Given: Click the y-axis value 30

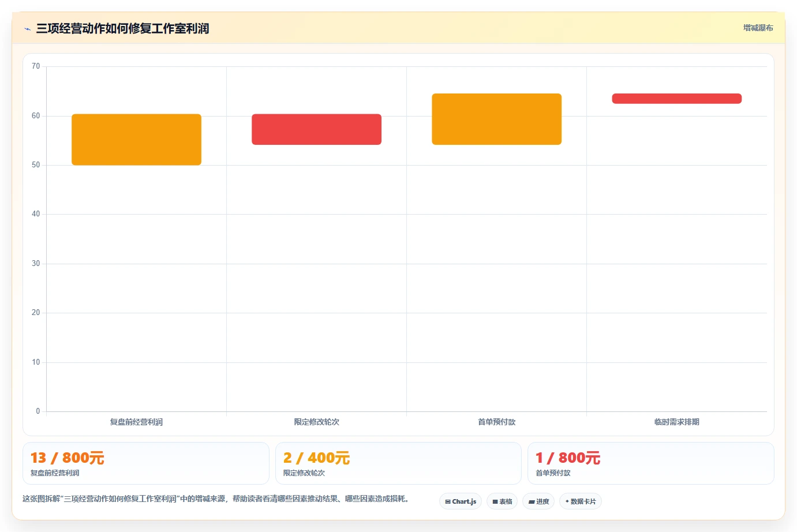Looking at the screenshot, I should pos(36,264).
